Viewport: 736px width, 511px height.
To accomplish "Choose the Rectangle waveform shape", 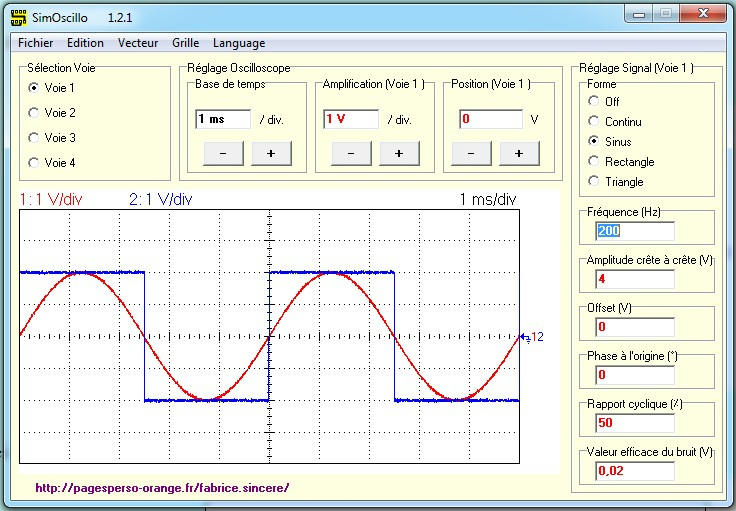I will (x=594, y=161).
